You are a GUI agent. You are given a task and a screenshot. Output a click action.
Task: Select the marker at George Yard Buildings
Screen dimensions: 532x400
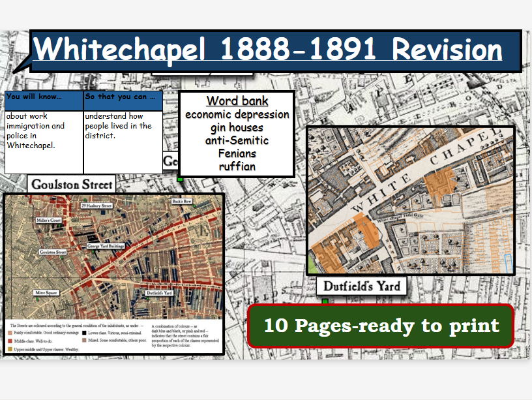tap(93, 251)
